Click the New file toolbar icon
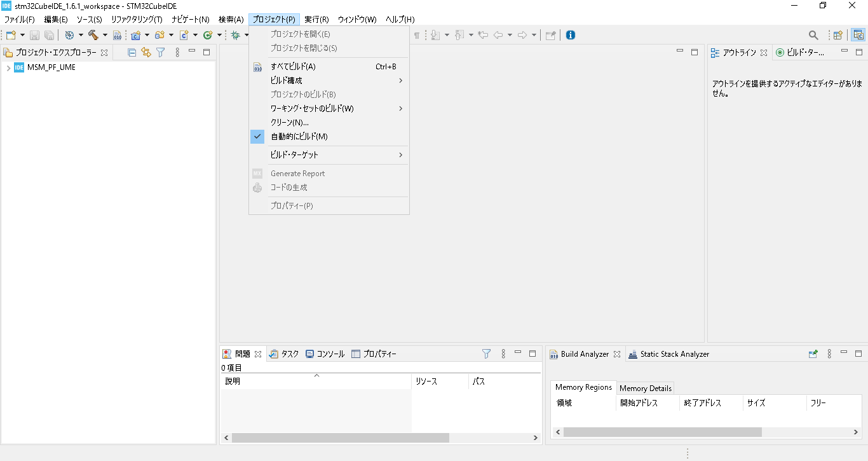Viewport: 868px width, 461px height. 11,35
